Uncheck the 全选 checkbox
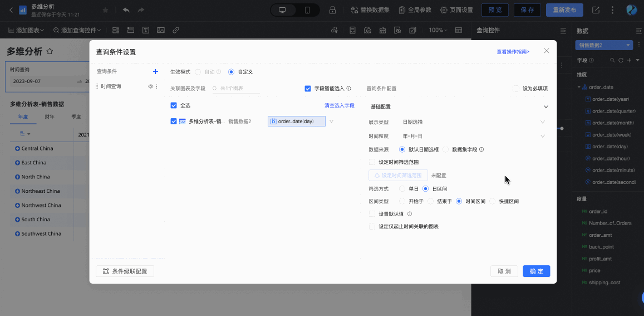 (x=174, y=105)
